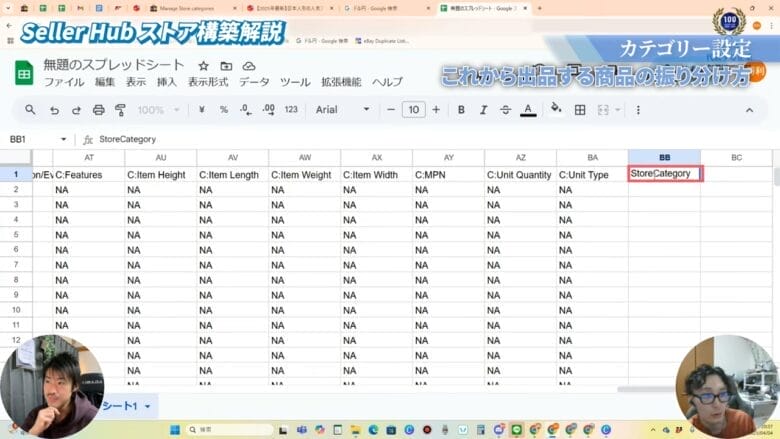The height and width of the screenshot is (439, 780).
Task: Increase font size with plus button
Action: pos(436,110)
